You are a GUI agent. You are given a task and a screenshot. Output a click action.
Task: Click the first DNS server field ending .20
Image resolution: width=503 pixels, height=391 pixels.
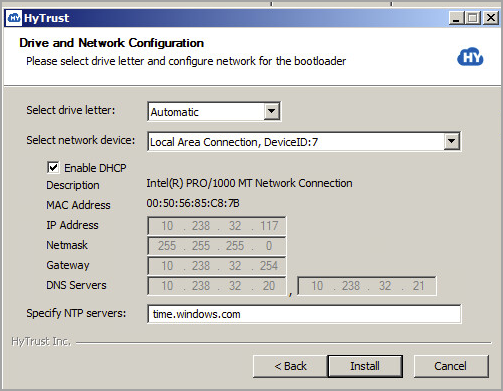[x=217, y=286]
